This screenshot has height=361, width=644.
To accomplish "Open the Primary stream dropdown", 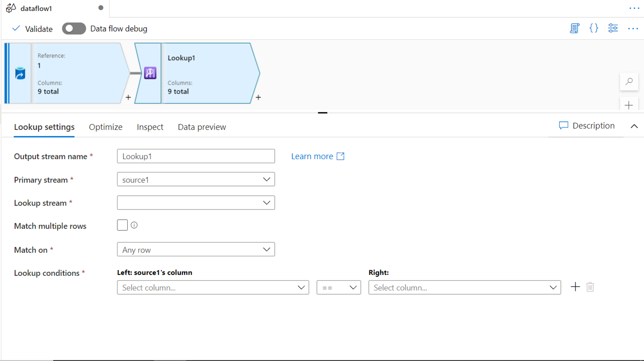I will [196, 180].
